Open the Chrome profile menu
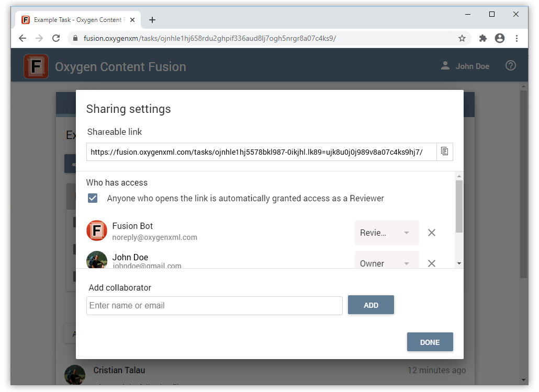Screen dimensions: 539x392 coord(500,38)
